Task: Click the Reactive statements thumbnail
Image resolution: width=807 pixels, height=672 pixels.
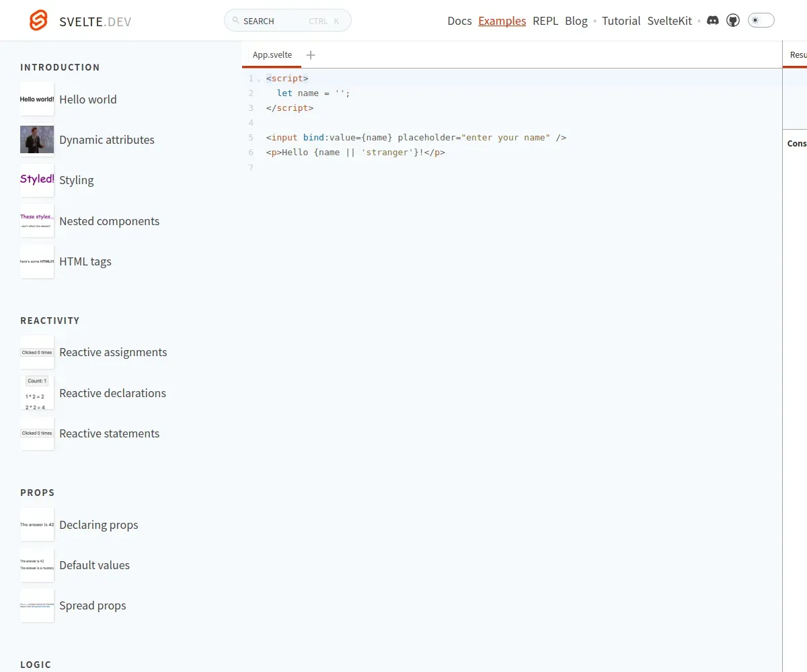Action: 37,433
